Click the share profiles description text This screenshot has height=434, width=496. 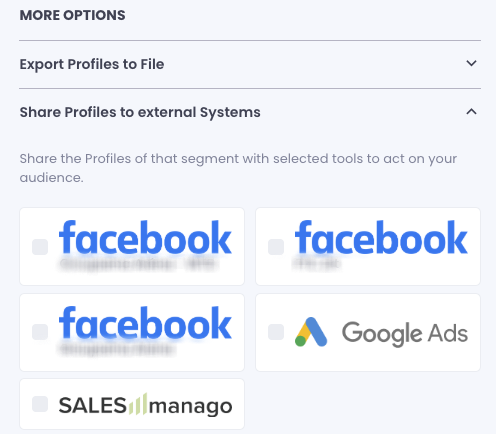pyautogui.click(x=238, y=168)
